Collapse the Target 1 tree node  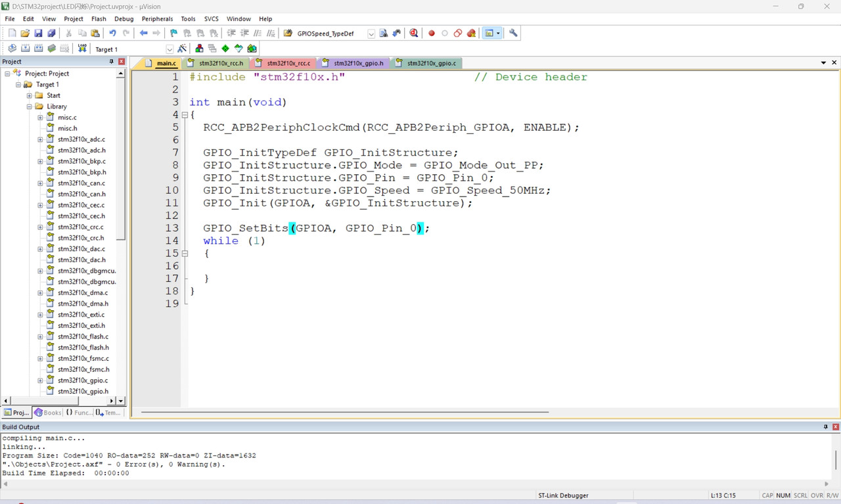coord(18,85)
